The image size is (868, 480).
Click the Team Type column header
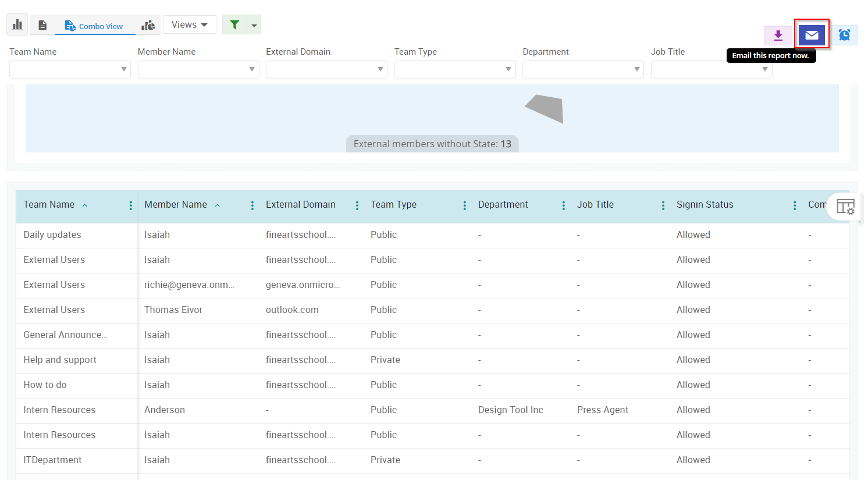pyautogui.click(x=393, y=205)
